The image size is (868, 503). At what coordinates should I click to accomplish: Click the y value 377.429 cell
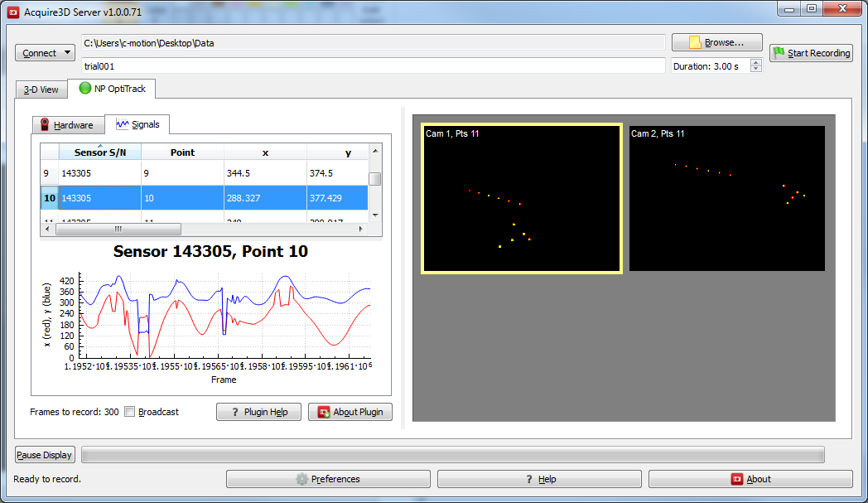pos(337,198)
